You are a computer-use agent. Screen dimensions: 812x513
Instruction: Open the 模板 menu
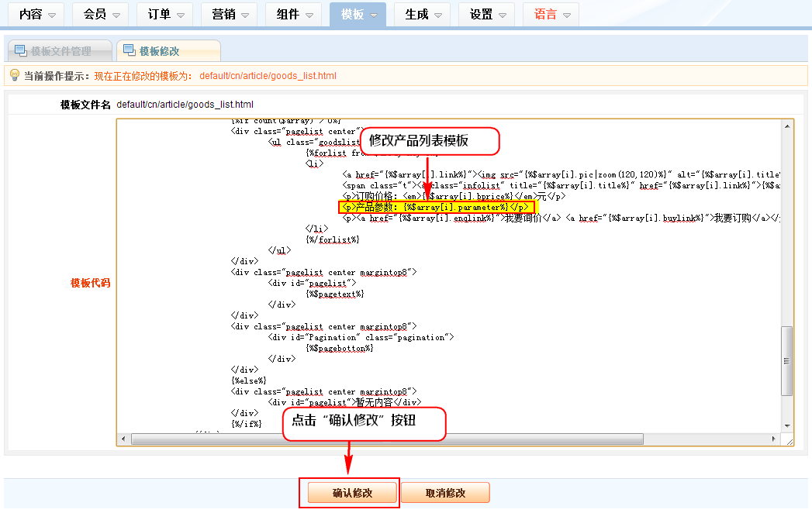(x=353, y=15)
